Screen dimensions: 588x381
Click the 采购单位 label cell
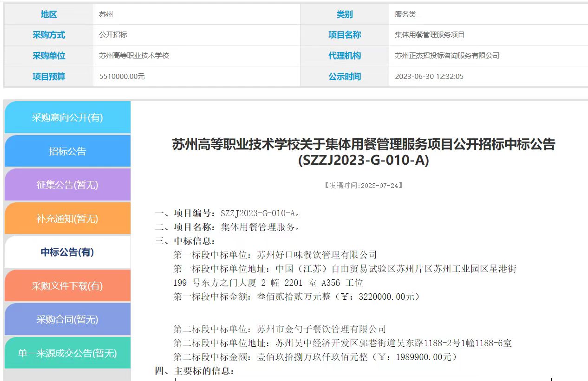[x=49, y=56]
